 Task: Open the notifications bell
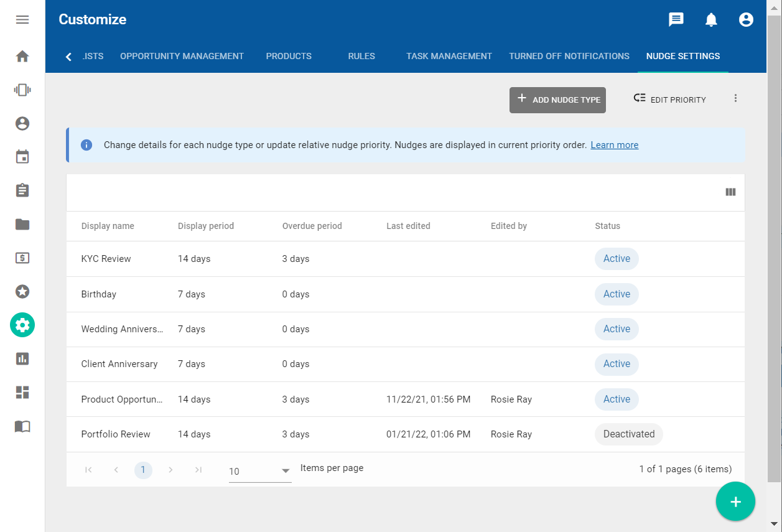coord(711,20)
